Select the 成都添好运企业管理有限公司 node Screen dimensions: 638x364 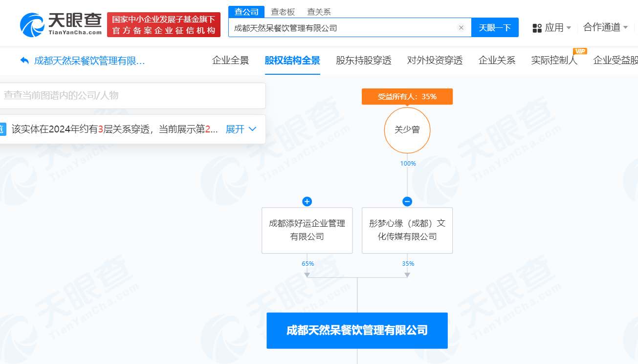(x=307, y=230)
